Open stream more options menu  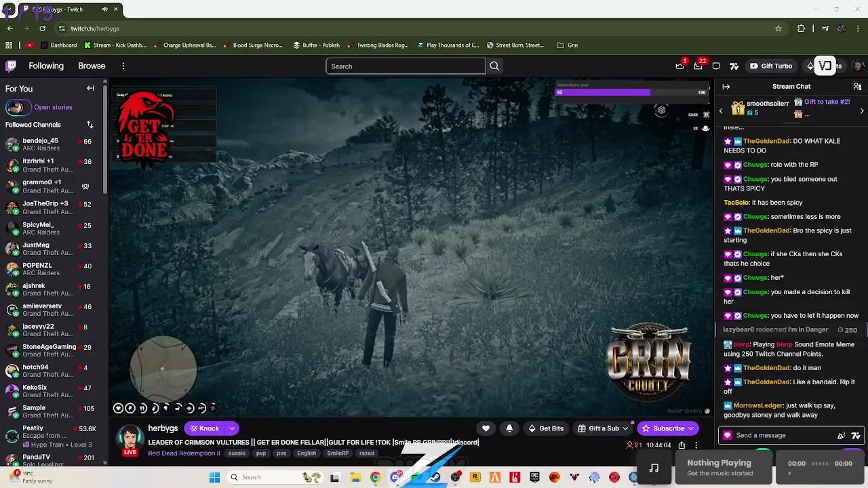696,445
